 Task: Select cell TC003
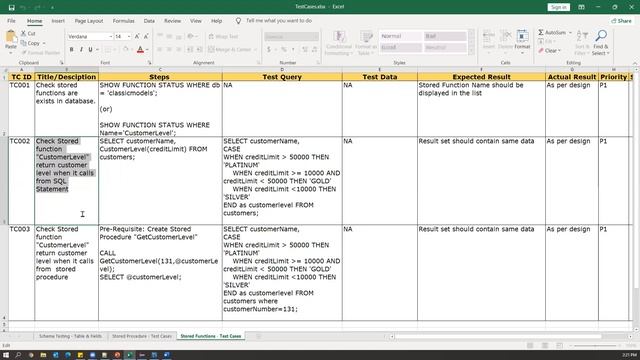coord(21,272)
